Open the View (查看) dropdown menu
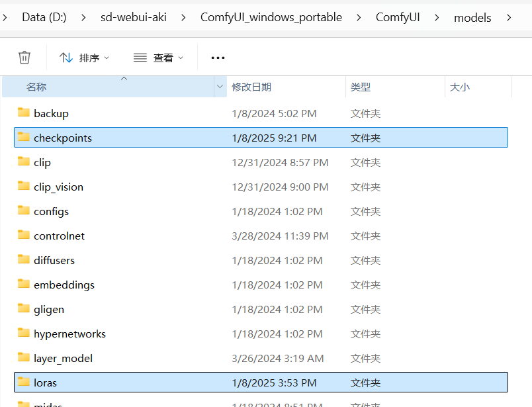Image resolution: width=532 pixels, height=407 pixels. coord(158,58)
